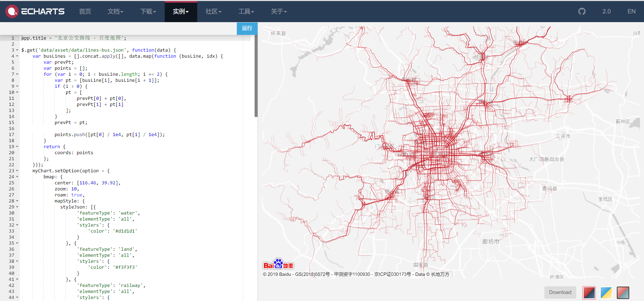This screenshot has height=301, width=644.
Task: Select the dark red-blue theme swatch
Action: tap(589, 293)
